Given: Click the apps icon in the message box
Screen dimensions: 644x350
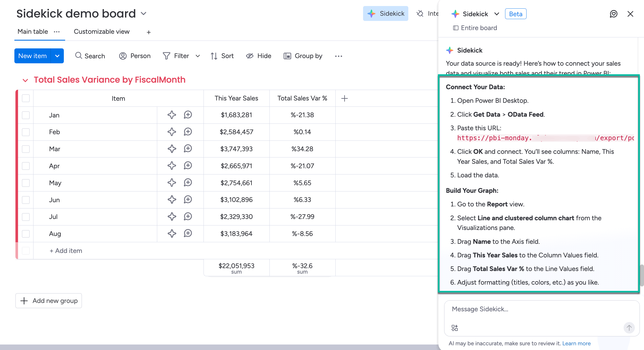Looking at the screenshot, I should point(455,328).
